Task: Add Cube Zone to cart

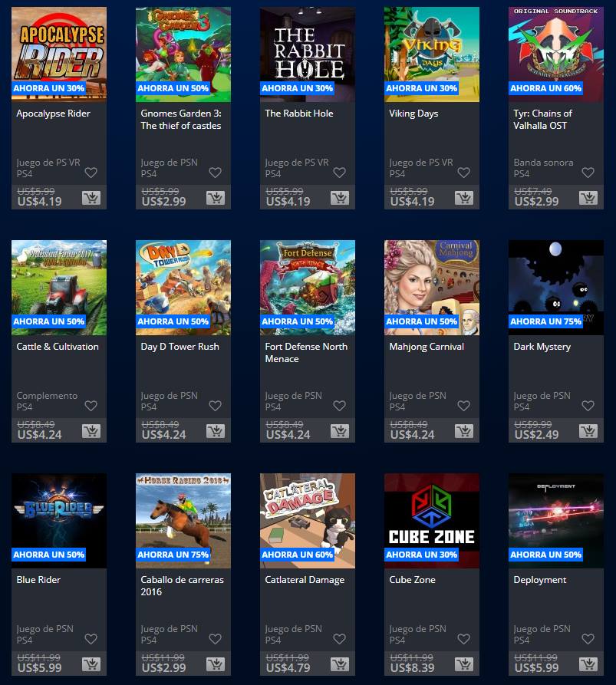Action: pos(464,665)
